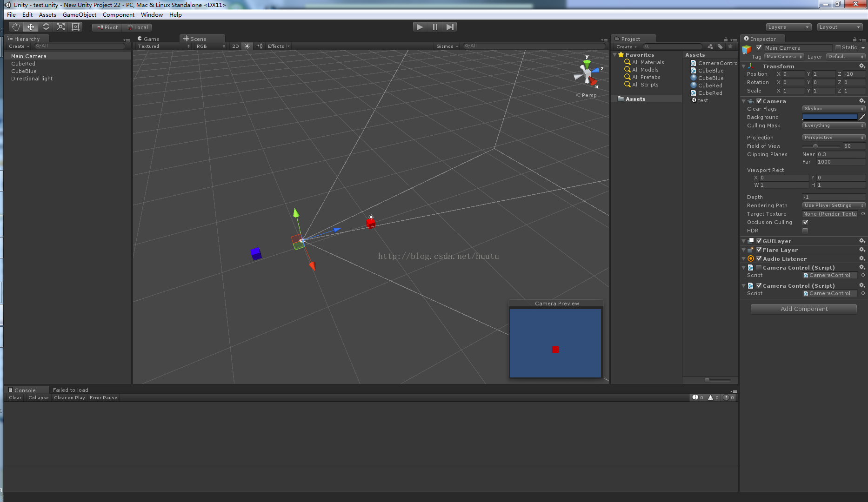Screen dimensions: 868x502
Task: Collapse the Transform component
Action: (743, 66)
